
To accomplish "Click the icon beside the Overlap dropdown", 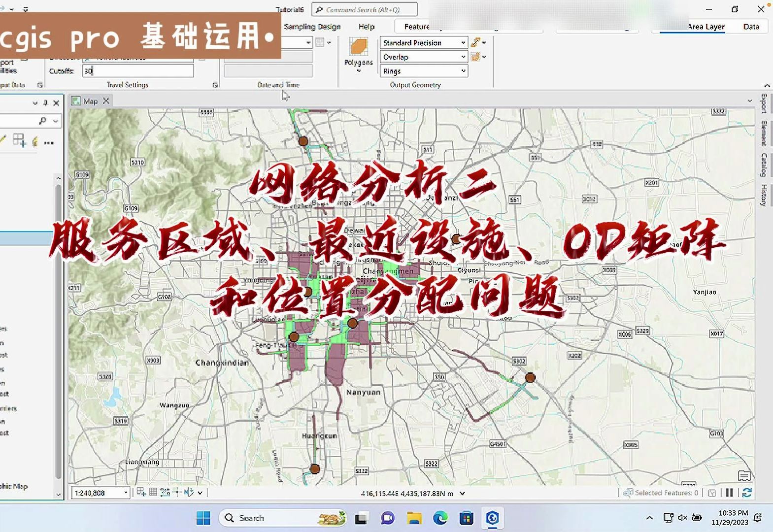I will pyautogui.click(x=475, y=57).
